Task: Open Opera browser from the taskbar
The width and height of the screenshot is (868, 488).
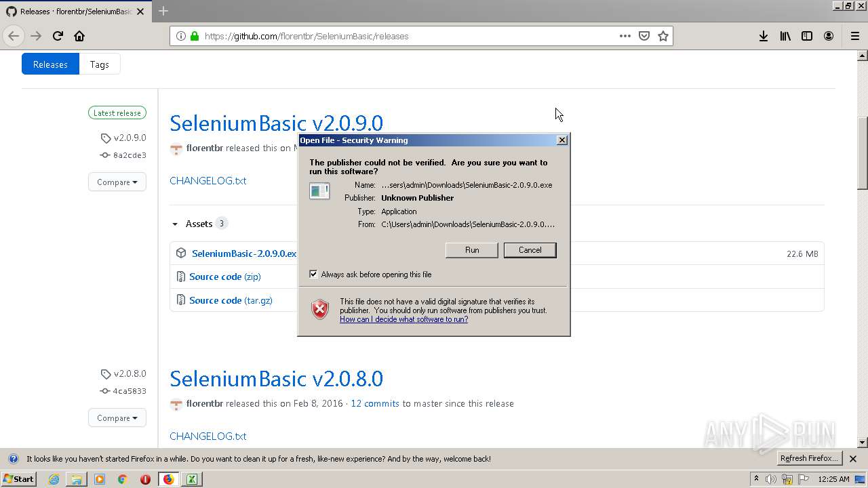Action: click(x=145, y=479)
